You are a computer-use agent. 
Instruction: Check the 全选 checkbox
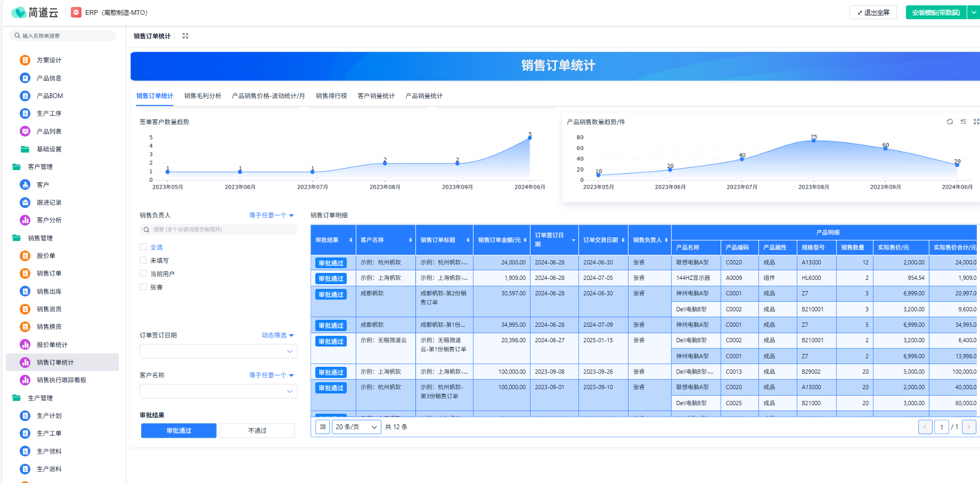pos(143,247)
